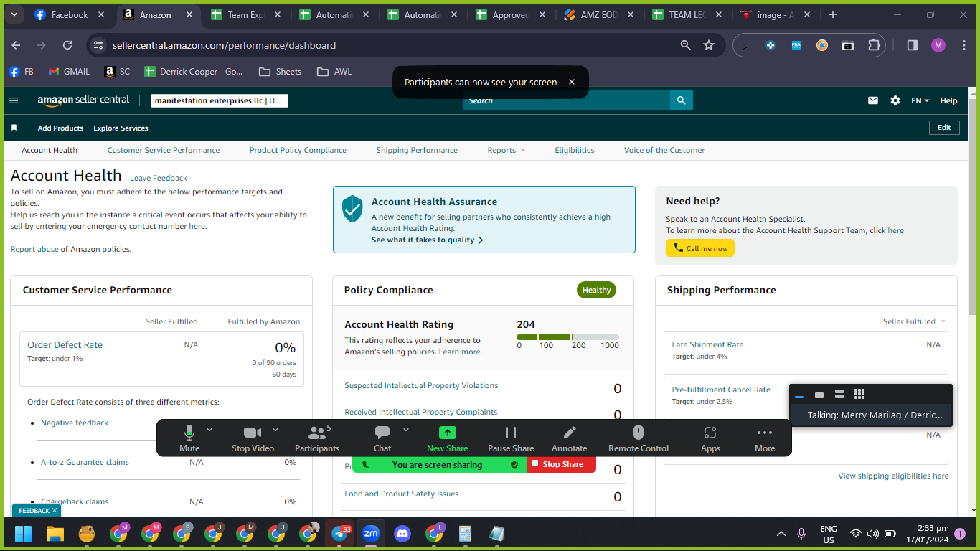Open the More options in Zoom toolbar
980x551 pixels.
pyautogui.click(x=765, y=439)
